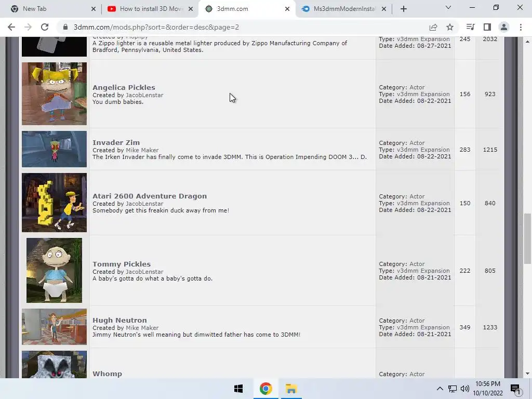532x399 pixels.
Task: Select the 349 value in Hugh Neutron row
Action: (465, 327)
